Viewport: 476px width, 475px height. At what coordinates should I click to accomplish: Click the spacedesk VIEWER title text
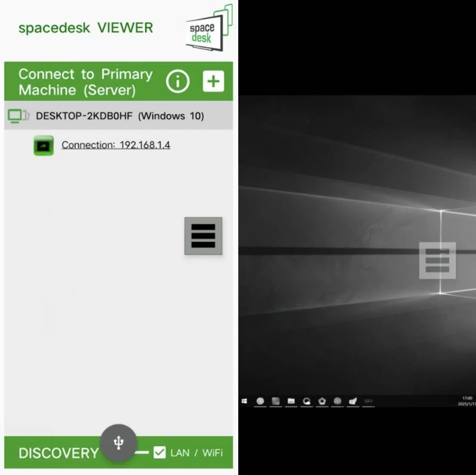(x=85, y=28)
